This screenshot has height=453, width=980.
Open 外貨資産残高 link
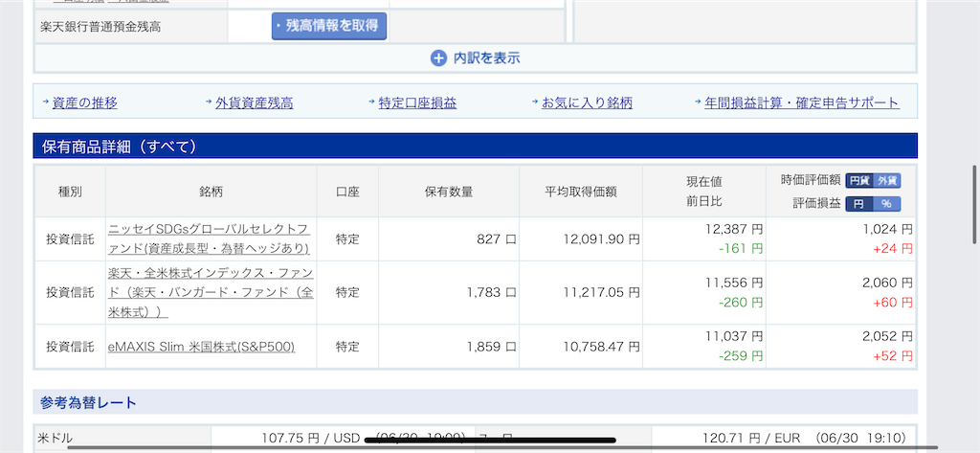[255, 102]
